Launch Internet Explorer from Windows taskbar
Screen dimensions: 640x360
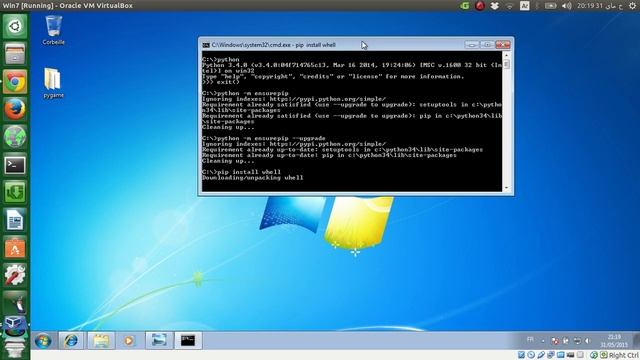71,340
